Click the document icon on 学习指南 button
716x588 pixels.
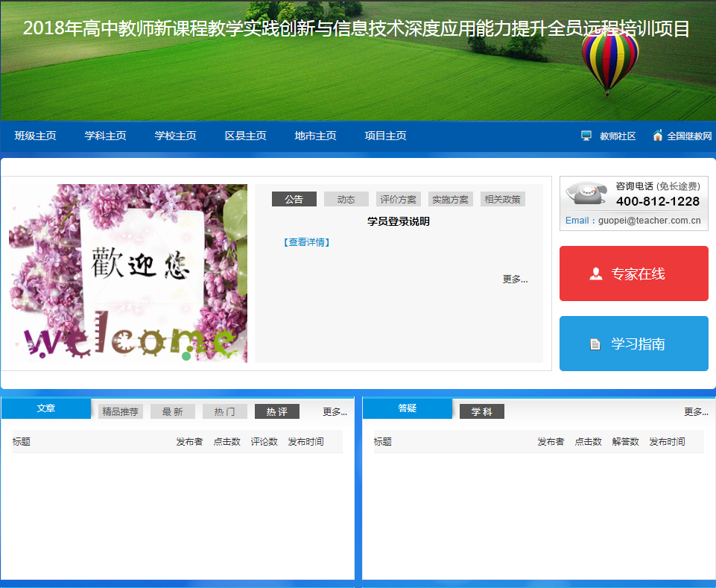coord(595,344)
